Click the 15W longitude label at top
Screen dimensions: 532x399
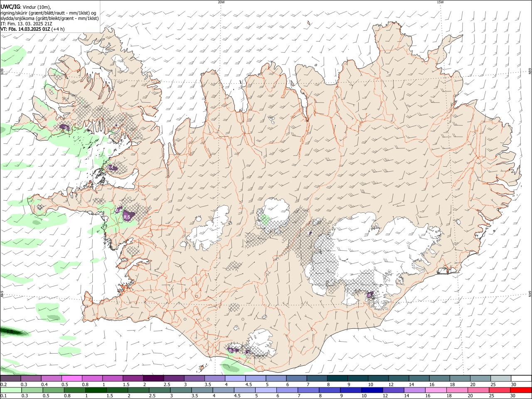click(x=440, y=2)
